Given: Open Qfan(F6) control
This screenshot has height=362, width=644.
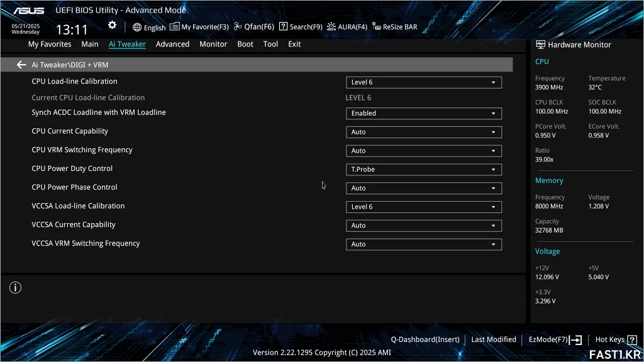Looking at the screenshot, I should click(x=254, y=26).
